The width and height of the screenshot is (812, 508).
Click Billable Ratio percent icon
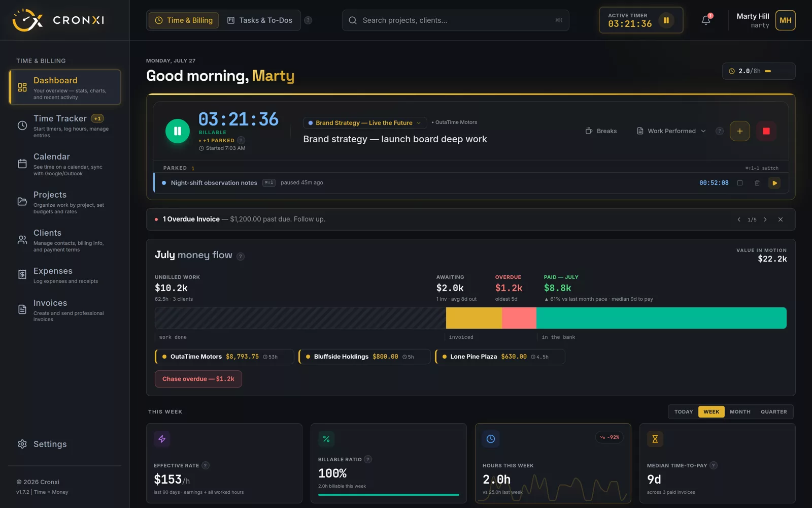pos(326,439)
